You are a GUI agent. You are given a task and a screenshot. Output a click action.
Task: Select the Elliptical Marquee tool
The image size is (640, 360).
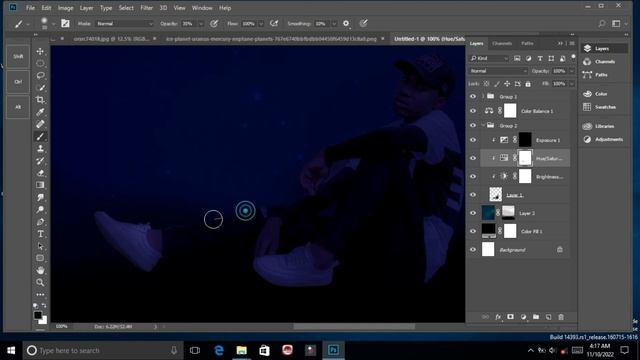click(x=40, y=63)
